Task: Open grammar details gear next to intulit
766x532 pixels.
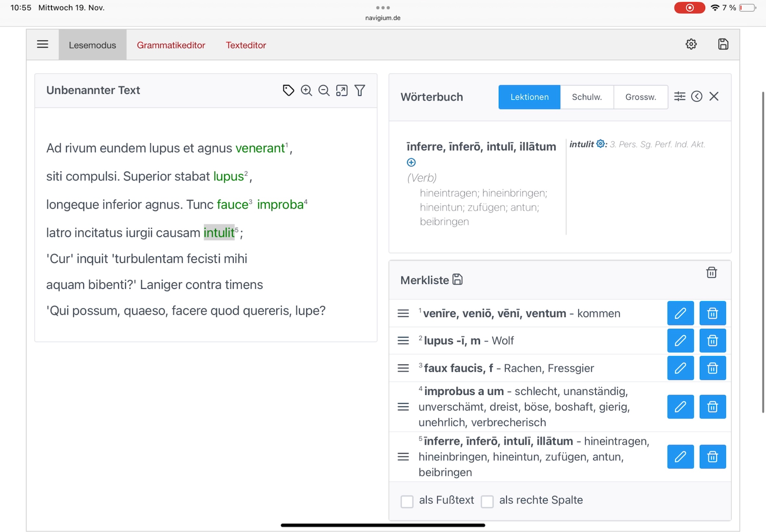Action: pos(600,144)
